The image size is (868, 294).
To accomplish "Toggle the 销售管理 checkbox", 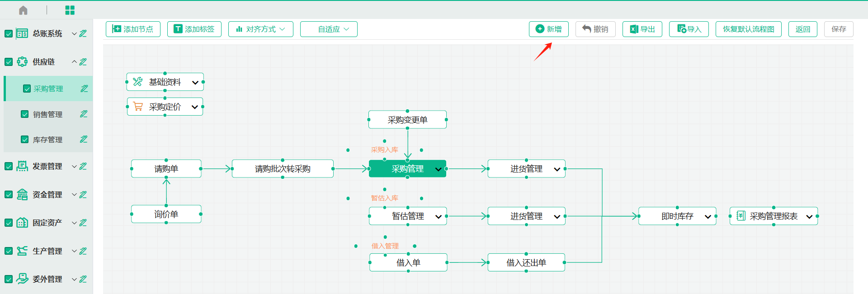I will pyautogui.click(x=25, y=114).
